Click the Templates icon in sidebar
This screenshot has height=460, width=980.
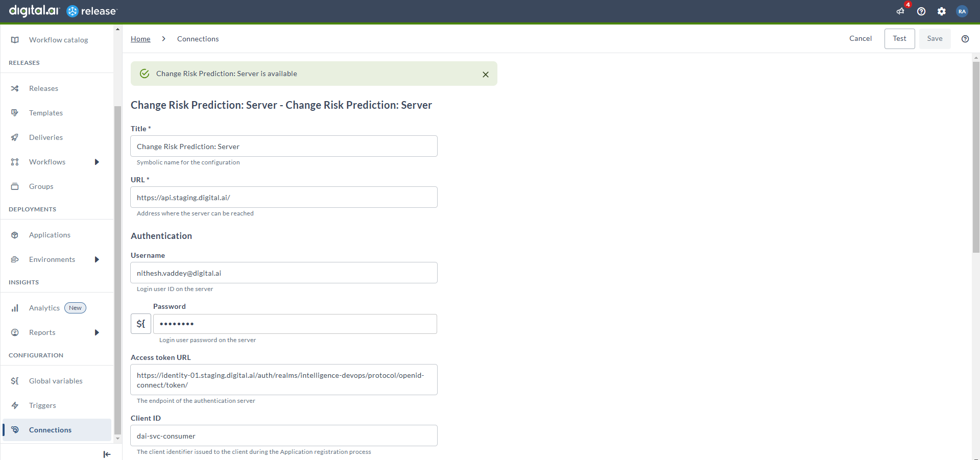tap(15, 113)
